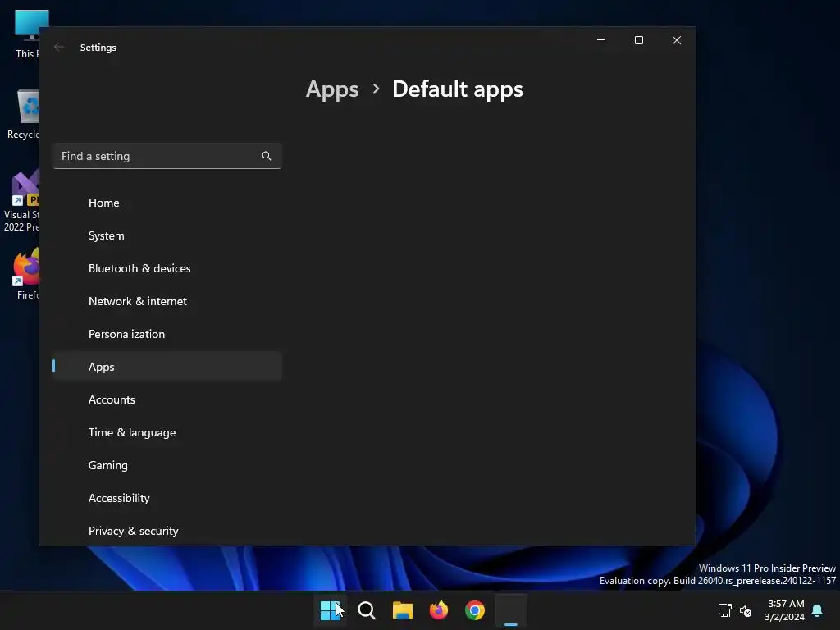Close the Settings window

pos(677,40)
